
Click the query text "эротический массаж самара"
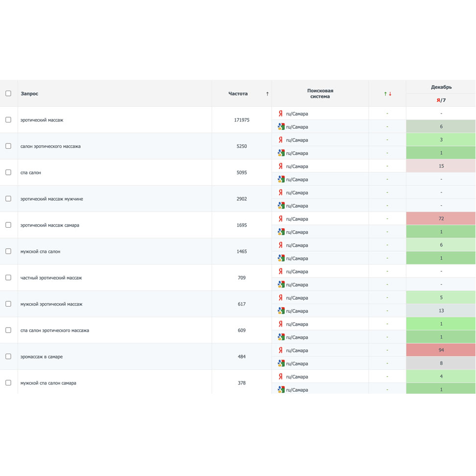50,225
